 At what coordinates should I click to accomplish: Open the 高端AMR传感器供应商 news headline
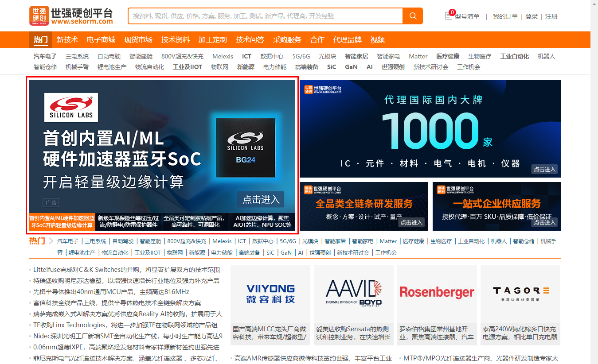313,358
